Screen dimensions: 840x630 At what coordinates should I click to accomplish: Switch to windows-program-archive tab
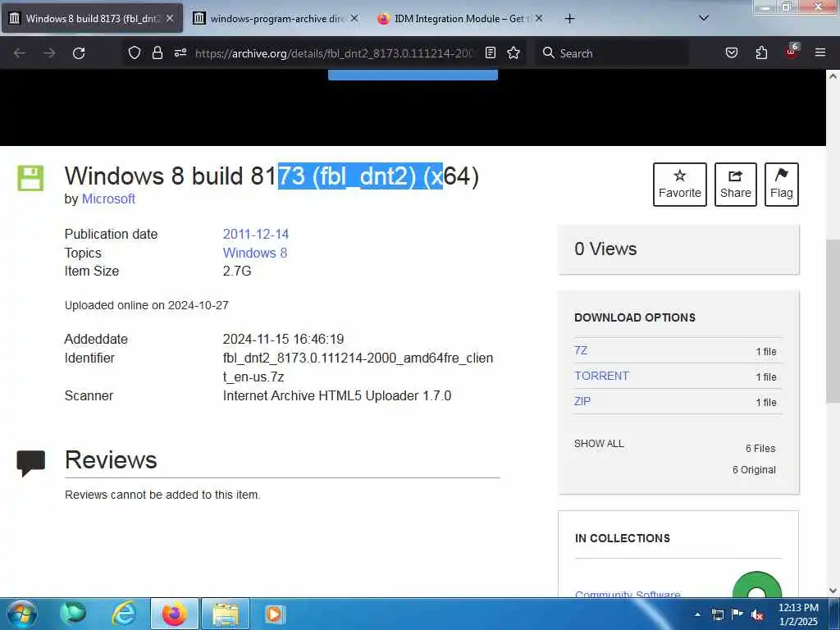coord(276,19)
